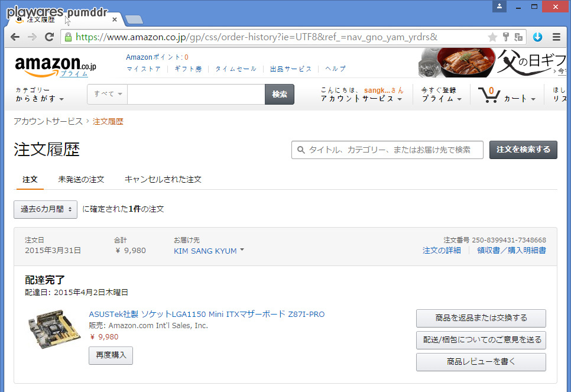Click the 検索 search button

(280, 94)
